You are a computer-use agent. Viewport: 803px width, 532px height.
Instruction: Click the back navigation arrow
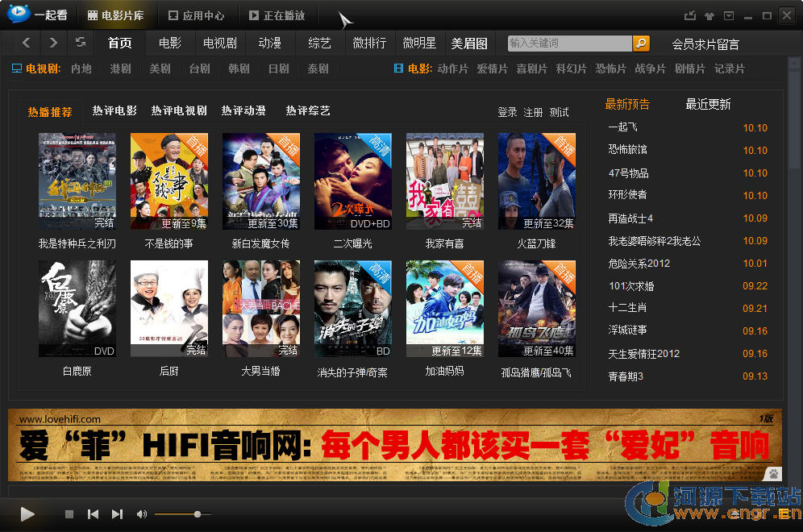click(27, 43)
